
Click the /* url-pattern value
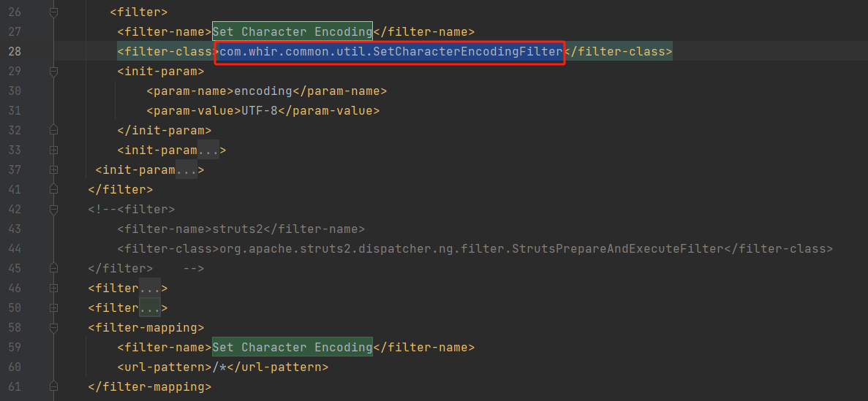click(227, 367)
